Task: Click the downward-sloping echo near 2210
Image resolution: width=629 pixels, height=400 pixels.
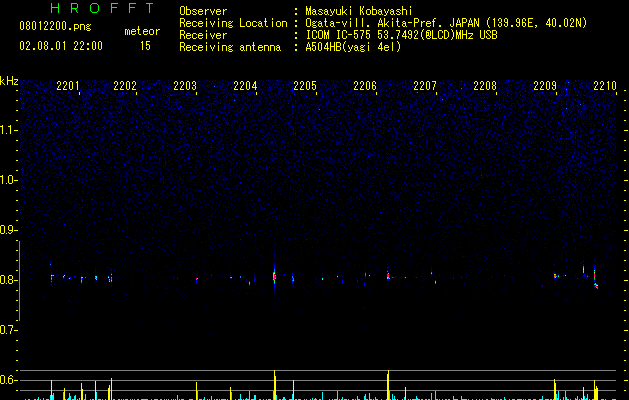Action: pos(596,285)
